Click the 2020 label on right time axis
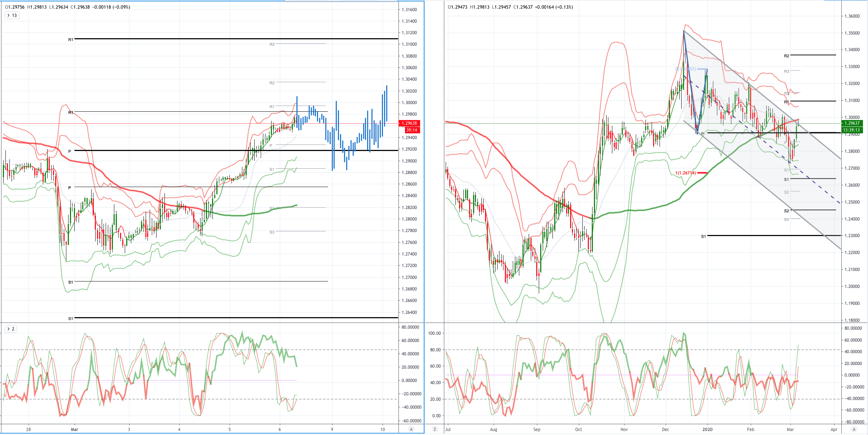The image size is (868, 435). tap(708, 429)
